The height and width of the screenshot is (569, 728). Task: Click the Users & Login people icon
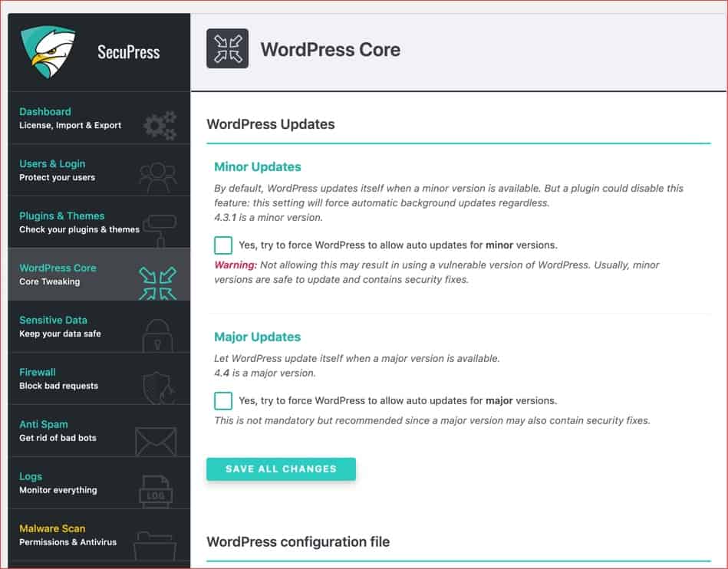pos(158,177)
